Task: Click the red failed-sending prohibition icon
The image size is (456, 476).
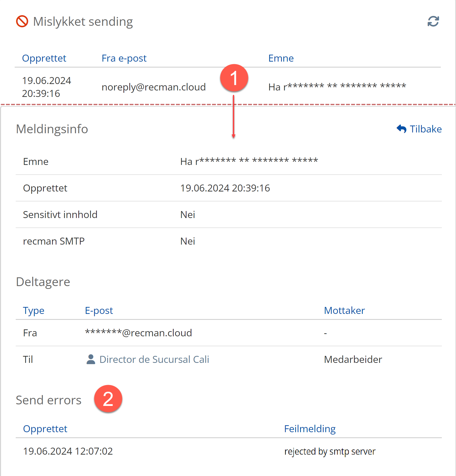Action: (x=22, y=21)
